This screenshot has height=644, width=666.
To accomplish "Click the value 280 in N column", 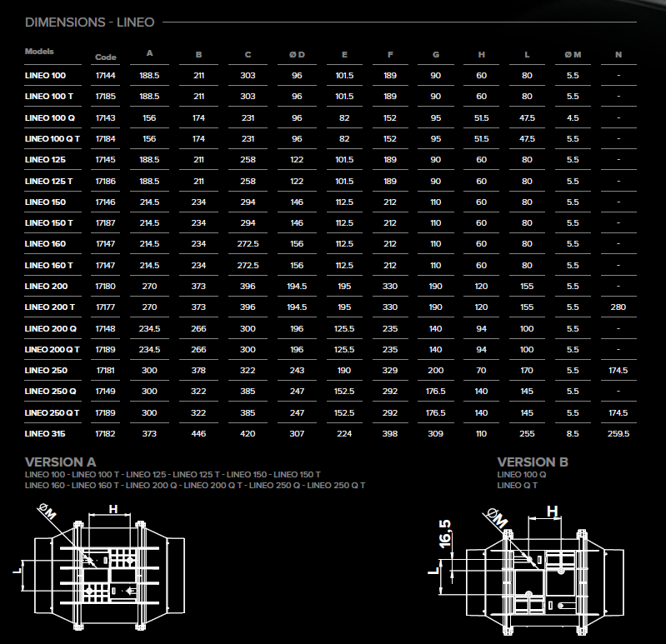I will 618,307.
